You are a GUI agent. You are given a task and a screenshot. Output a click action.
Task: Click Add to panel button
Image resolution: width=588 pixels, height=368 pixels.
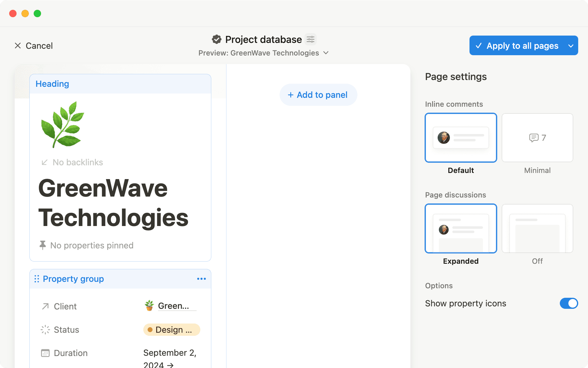318,95
